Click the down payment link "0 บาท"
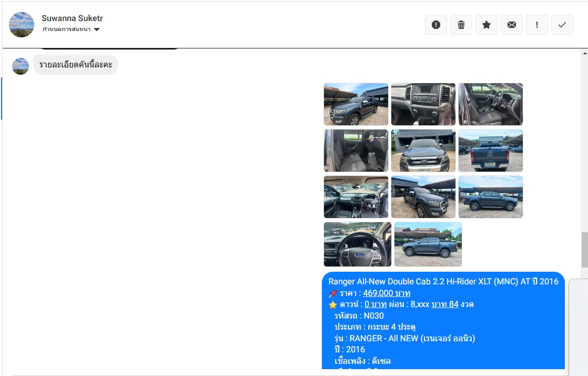 pos(376,304)
